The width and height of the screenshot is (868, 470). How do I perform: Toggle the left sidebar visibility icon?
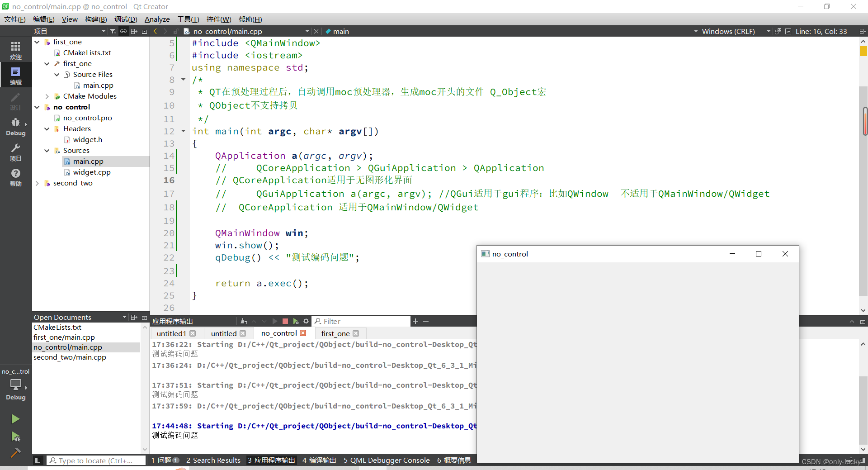[x=38, y=460]
